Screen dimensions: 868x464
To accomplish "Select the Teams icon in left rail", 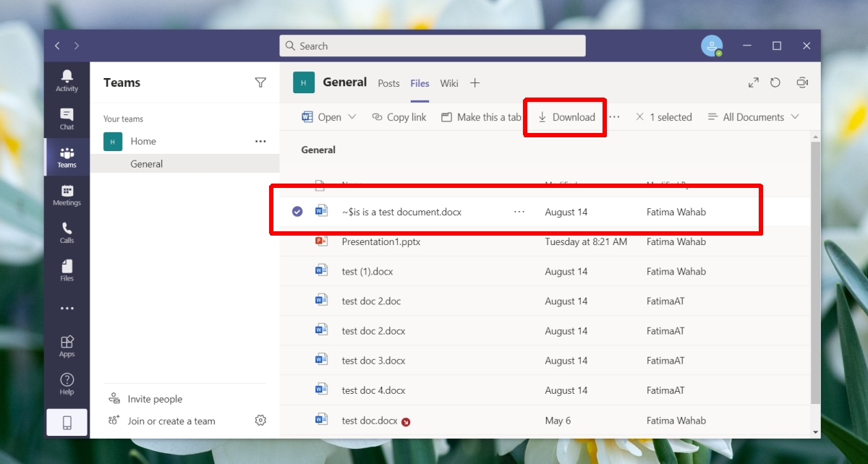I will tap(67, 157).
